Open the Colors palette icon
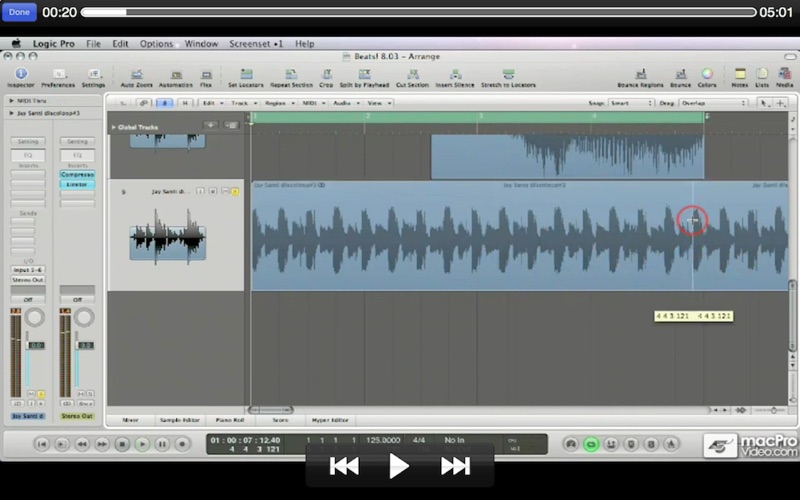Screen dimensions: 800x500 point(707,74)
